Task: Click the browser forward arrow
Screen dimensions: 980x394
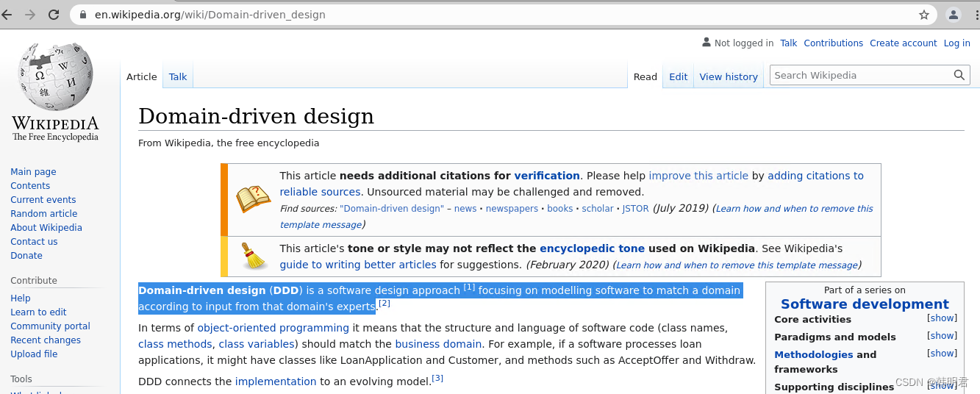Action: 30,15
